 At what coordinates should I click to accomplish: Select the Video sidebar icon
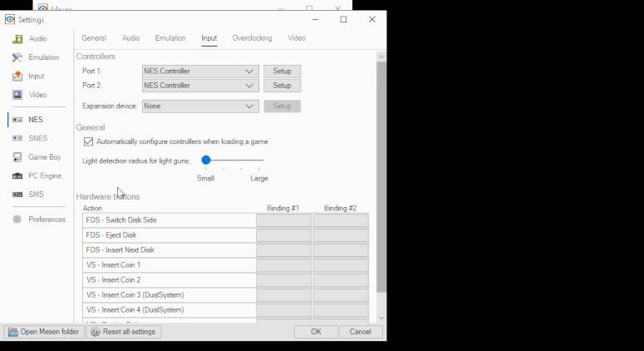point(17,95)
